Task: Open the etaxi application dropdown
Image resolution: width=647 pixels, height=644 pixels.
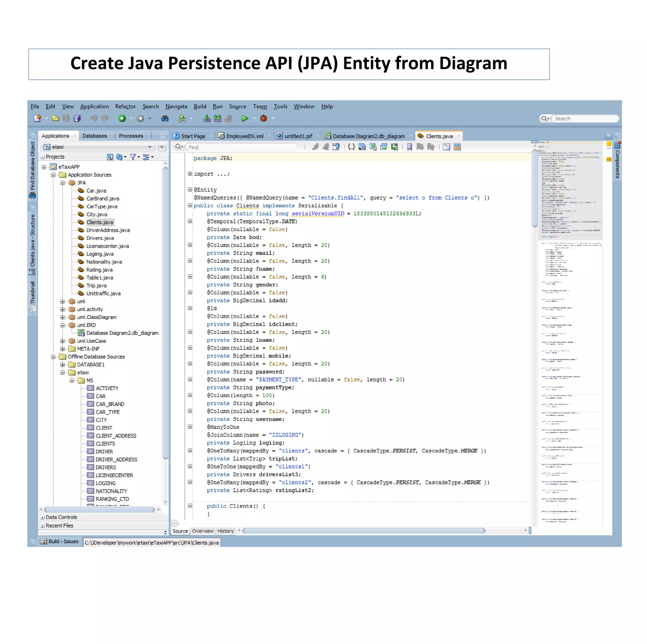Action: [x=149, y=147]
